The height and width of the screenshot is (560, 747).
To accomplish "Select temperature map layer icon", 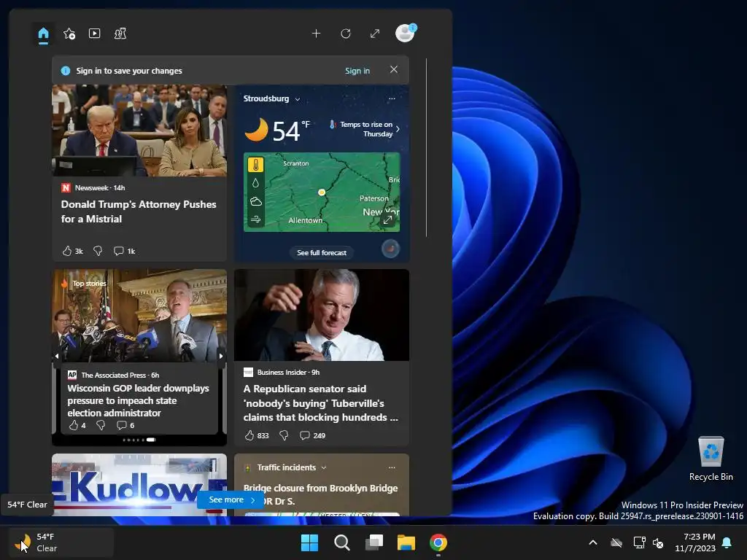I will click(256, 166).
